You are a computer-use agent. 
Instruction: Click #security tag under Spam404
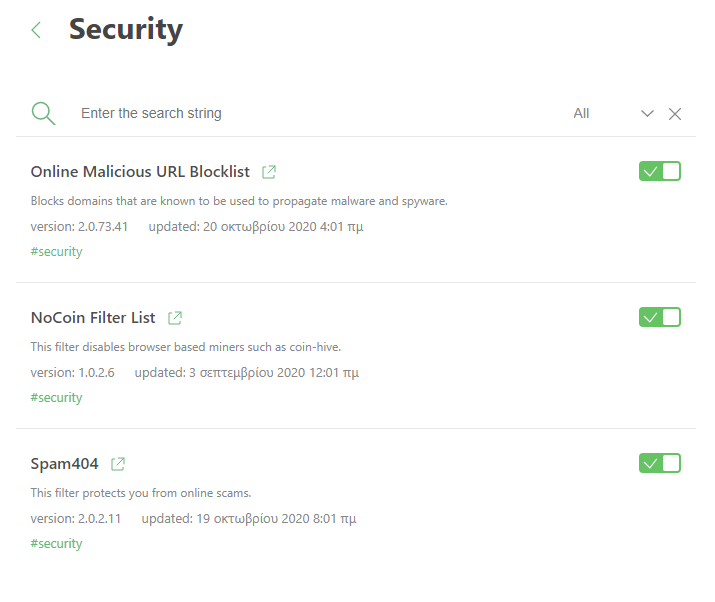pyautogui.click(x=56, y=544)
